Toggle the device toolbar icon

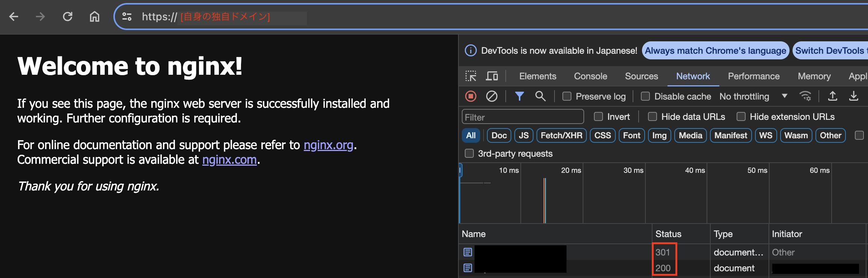[492, 76]
